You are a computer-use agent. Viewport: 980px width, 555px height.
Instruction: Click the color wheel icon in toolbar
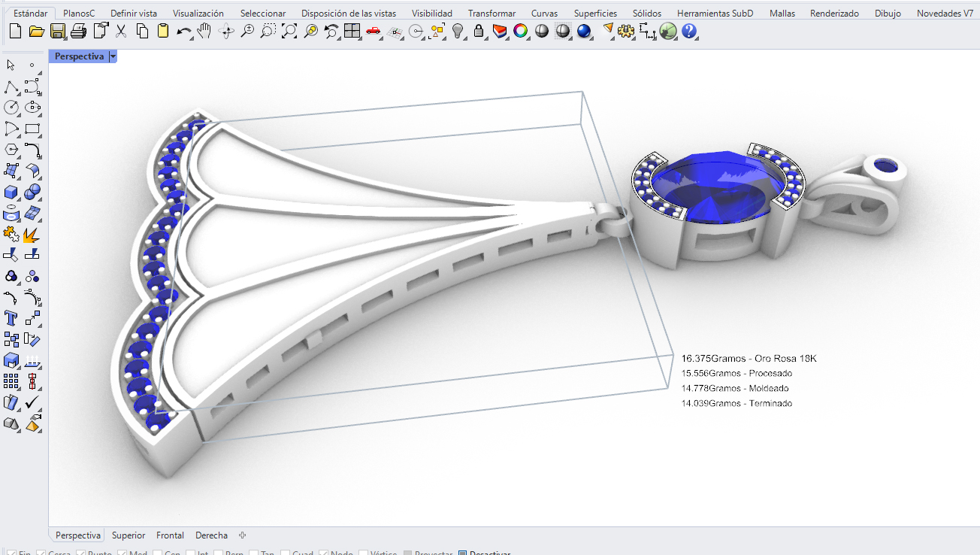520,31
